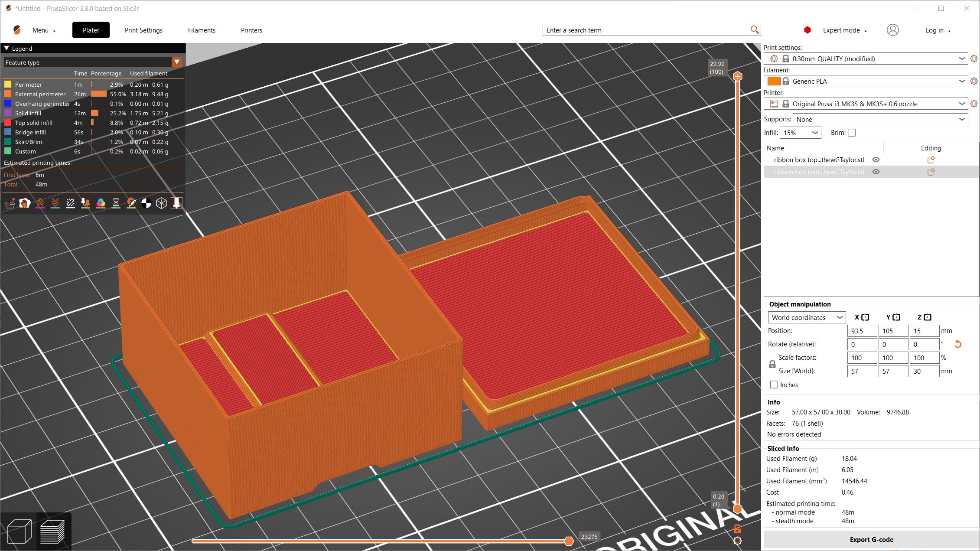Toggle Wipe visibility hand icon in legend

click(x=25, y=203)
